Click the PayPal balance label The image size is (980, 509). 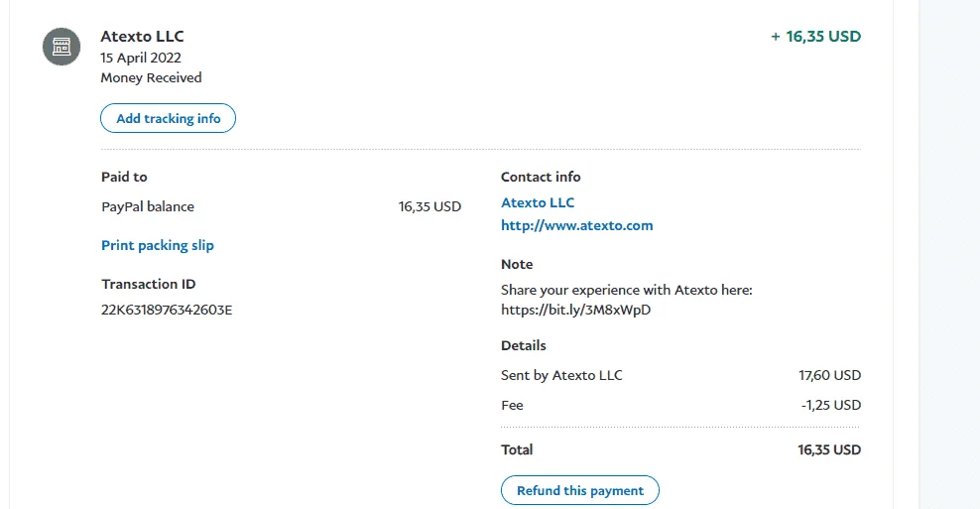(148, 207)
